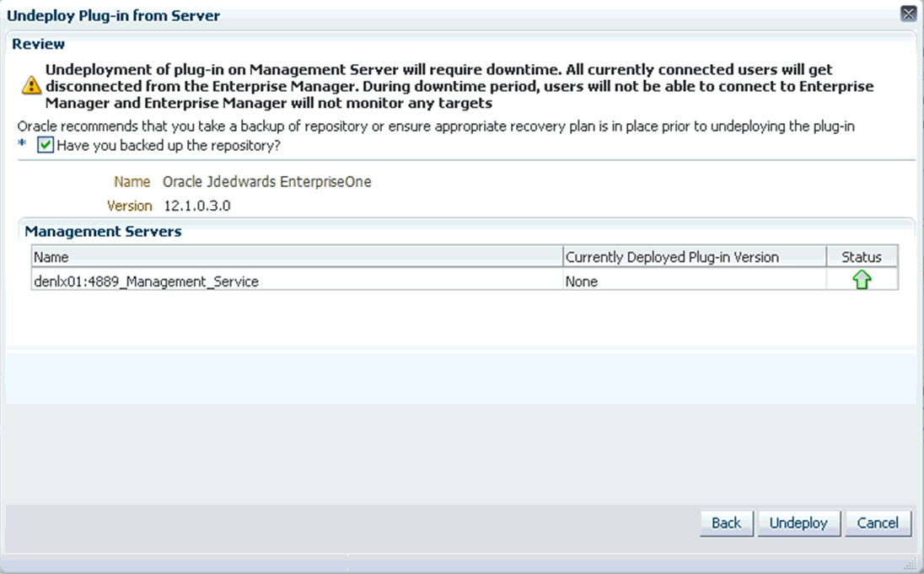The image size is (924, 574).
Task: Click the Name column header
Action: tap(297, 257)
